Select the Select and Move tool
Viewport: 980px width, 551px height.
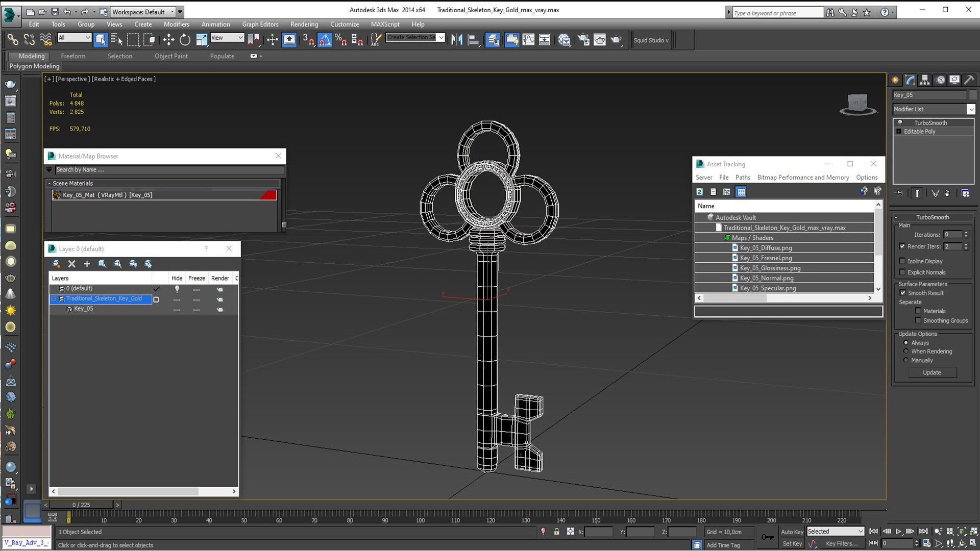pos(168,40)
